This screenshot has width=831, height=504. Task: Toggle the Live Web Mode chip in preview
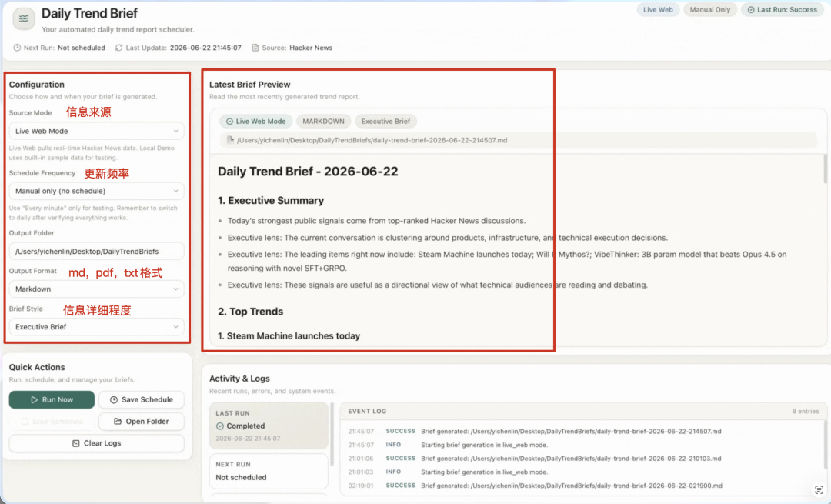(x=256, y=122)
